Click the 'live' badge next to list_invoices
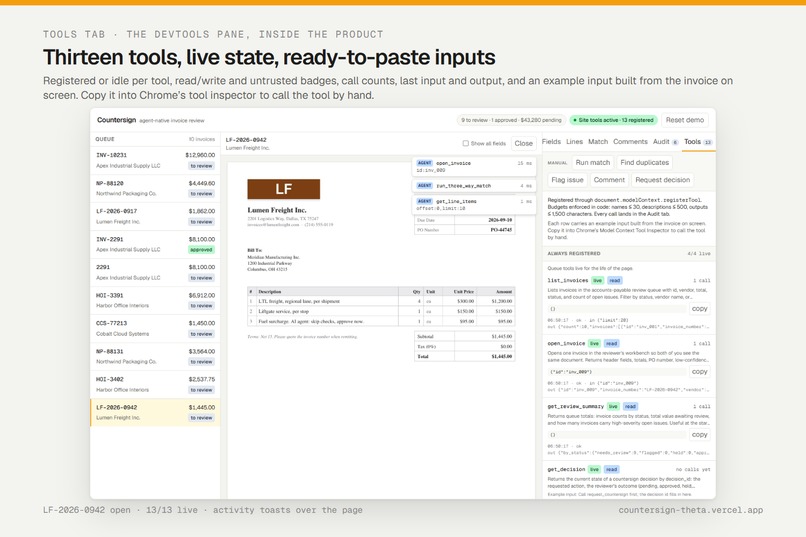This screenshot has height=537, width=806. pos(597,281)
